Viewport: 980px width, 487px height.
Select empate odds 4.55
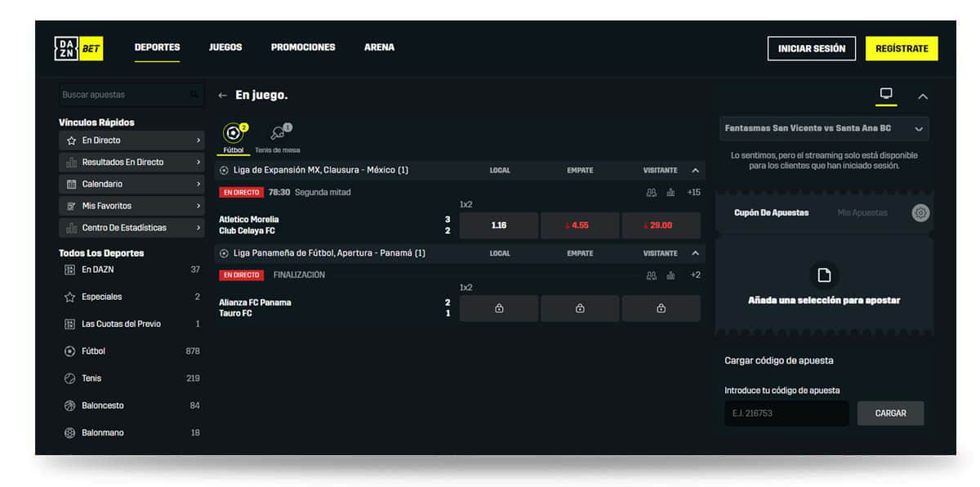coord(580,226)
